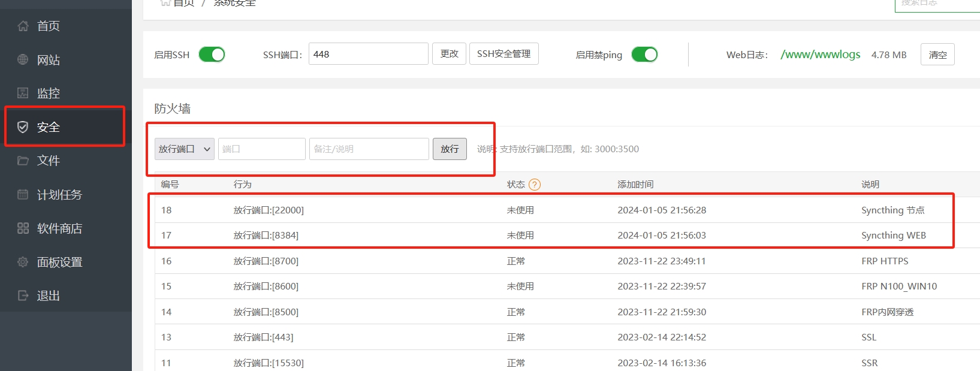Toggle the enable SSH switch

click(x=212, y=55)
